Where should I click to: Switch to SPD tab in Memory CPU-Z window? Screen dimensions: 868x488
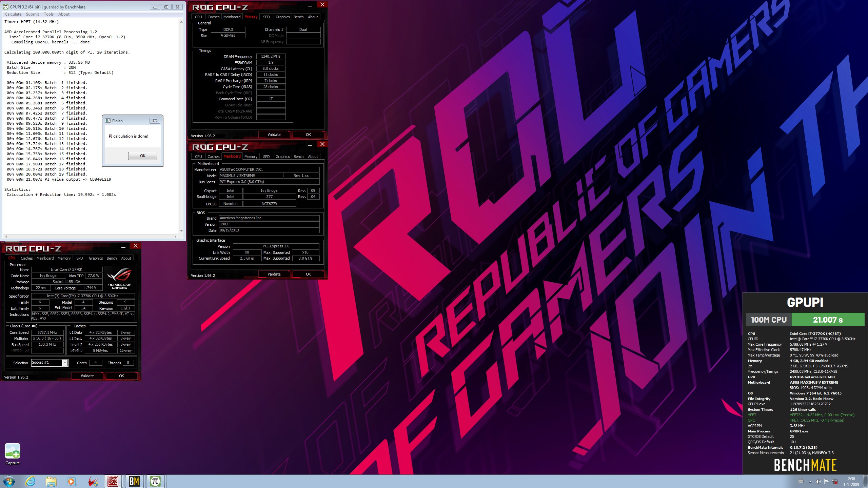(x=267, y=17)
